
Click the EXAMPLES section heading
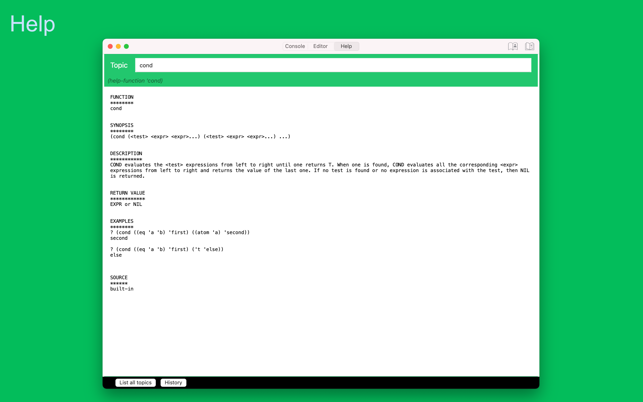[122, 221]
